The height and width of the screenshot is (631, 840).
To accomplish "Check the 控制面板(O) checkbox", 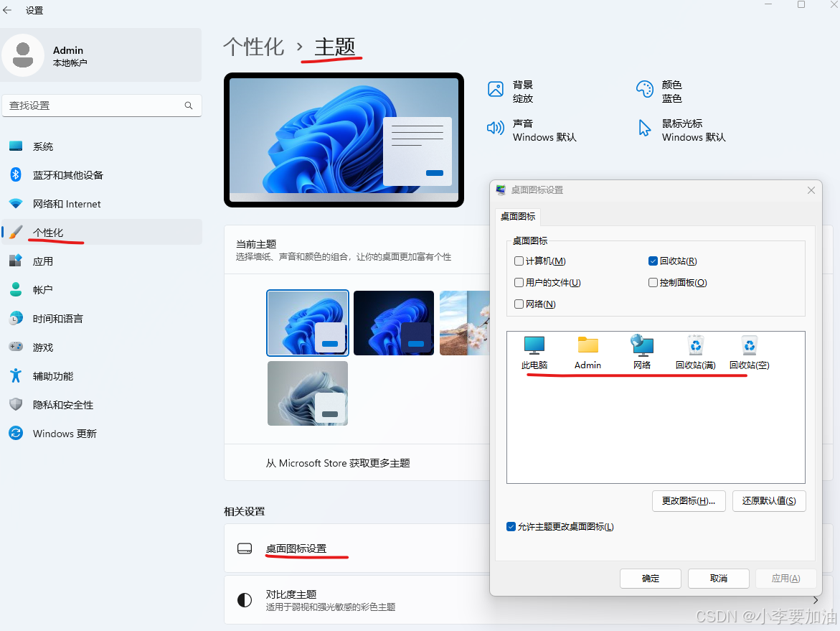I will (653, 283).
